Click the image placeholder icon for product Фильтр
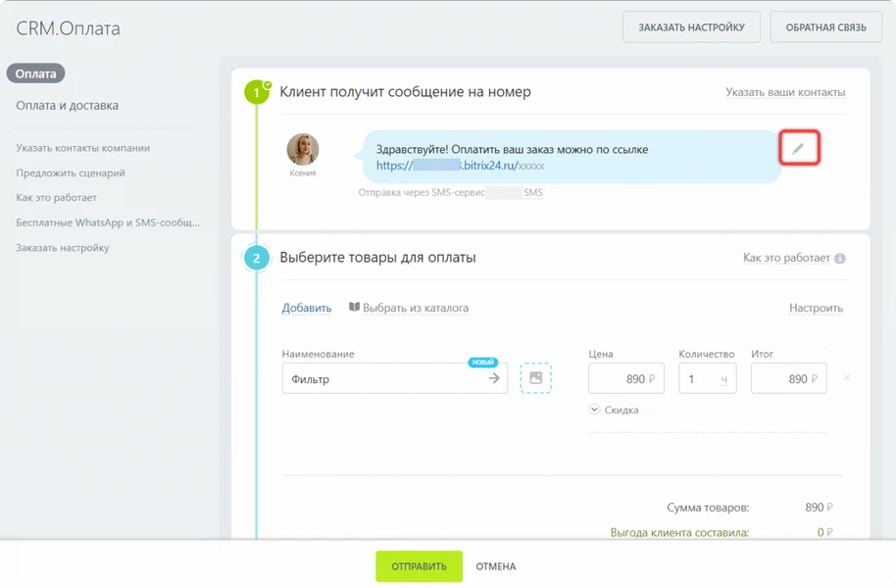 pyautogui.click(x=535, y=377)
